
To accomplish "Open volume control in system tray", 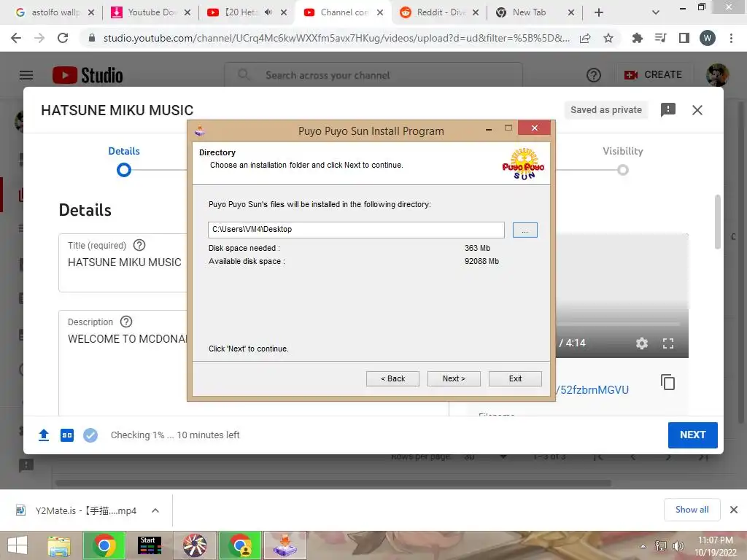I will click(678, 546).
